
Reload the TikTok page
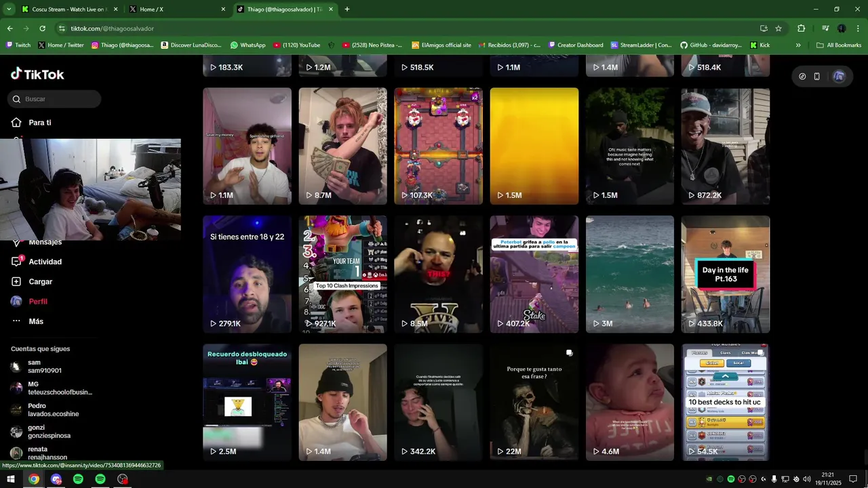42,28
